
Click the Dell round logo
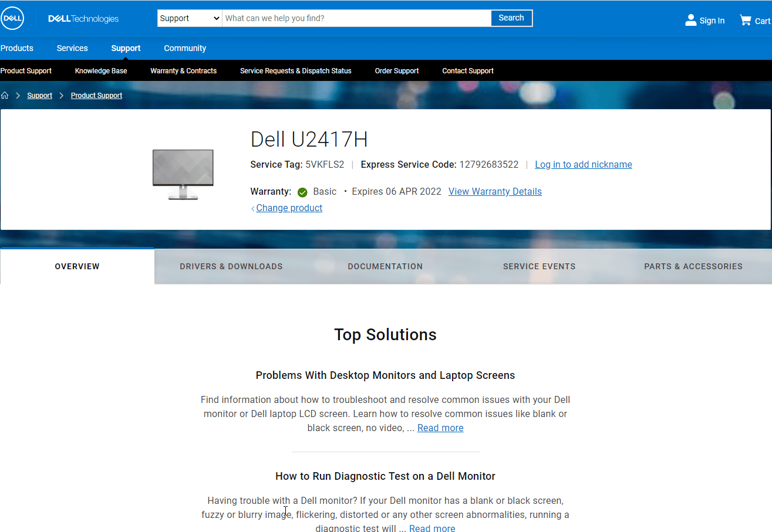(12, 19)
